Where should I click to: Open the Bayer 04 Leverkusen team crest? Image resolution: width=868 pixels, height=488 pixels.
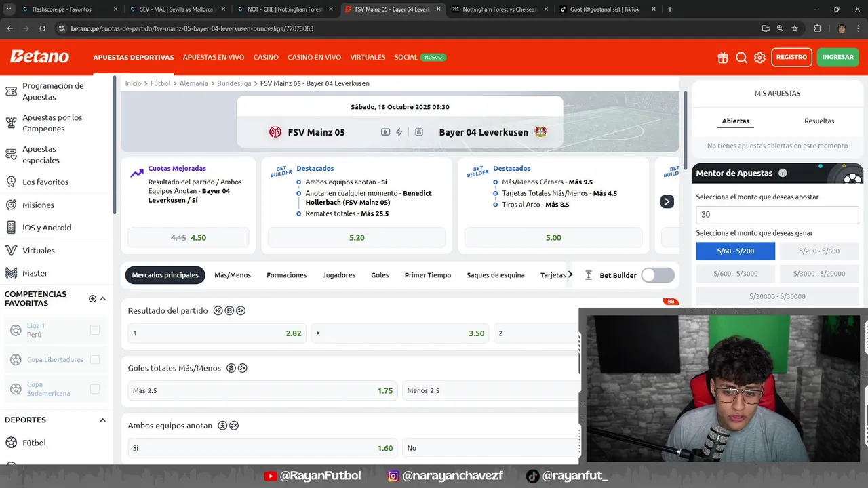click(540, 132)
